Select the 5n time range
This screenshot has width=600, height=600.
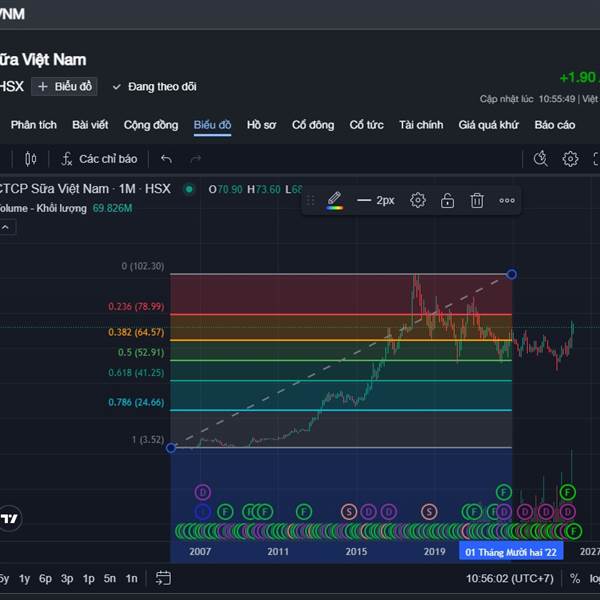pyautogui.click(x=110, y=578)
